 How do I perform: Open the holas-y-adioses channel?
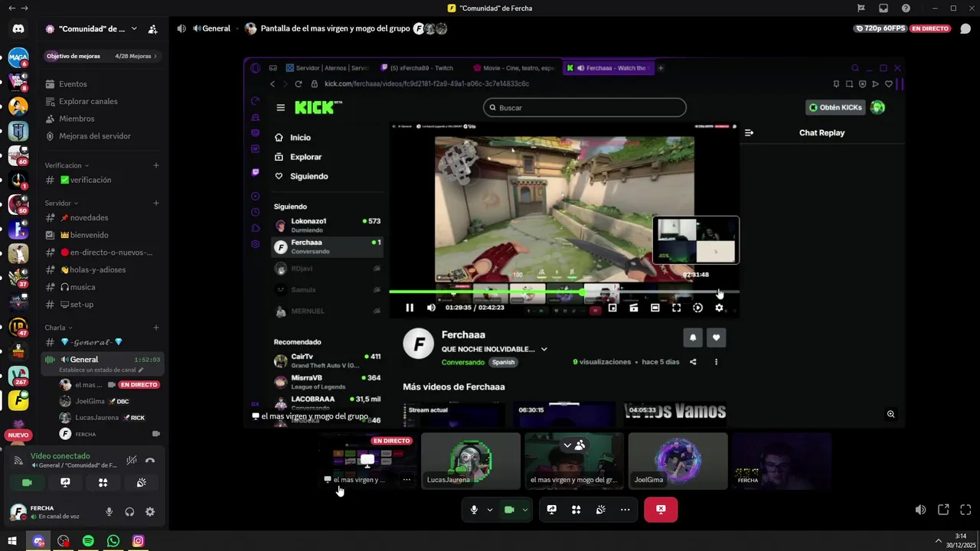103,269
